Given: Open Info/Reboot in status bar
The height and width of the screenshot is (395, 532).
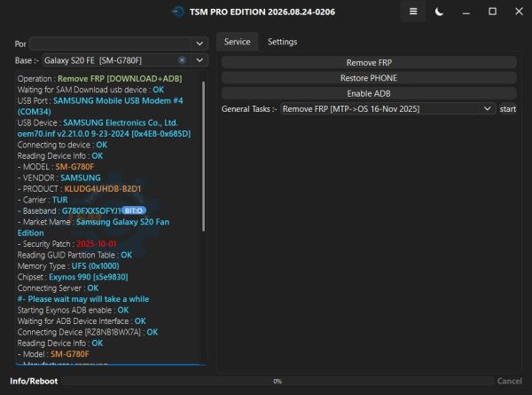Looking at the screenshot, I should tap(34, 381).
